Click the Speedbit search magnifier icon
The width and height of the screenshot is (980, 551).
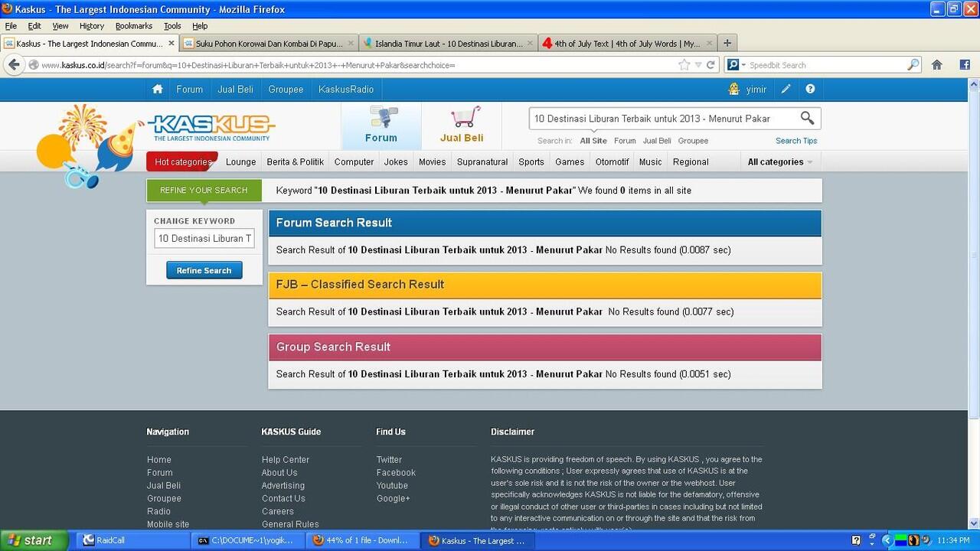click(x=913, y=65)
